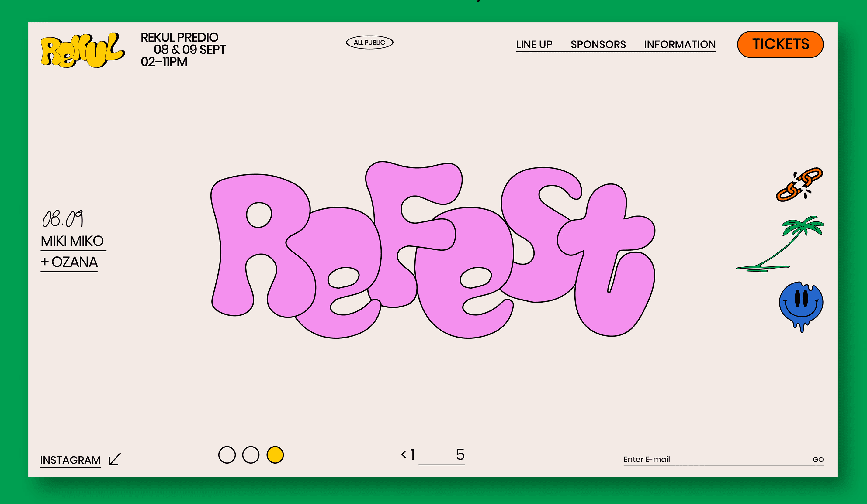Select the second empty circle indicator
The height and width of the screenshot is (504, 867).
(251, 455)
